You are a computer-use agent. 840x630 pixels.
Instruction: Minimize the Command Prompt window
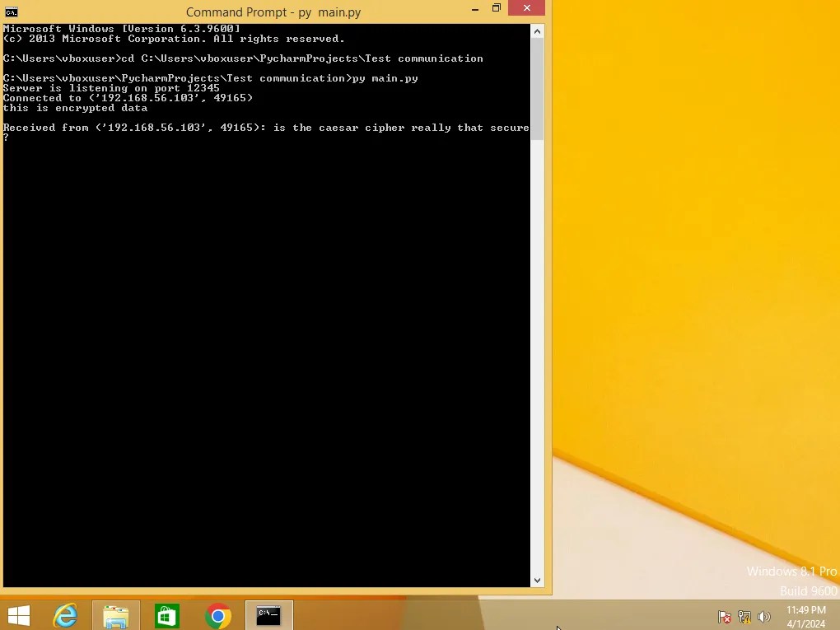[x=475, y=9]
